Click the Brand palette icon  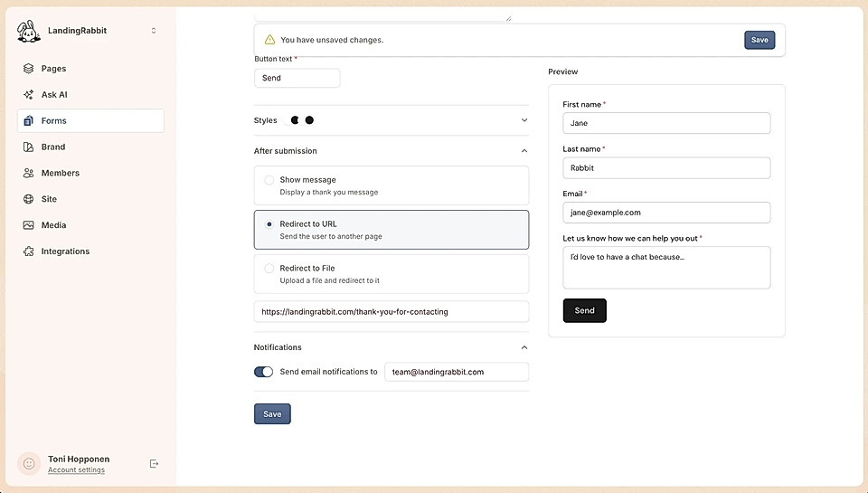pyautogui.click(x=28, y=147)
